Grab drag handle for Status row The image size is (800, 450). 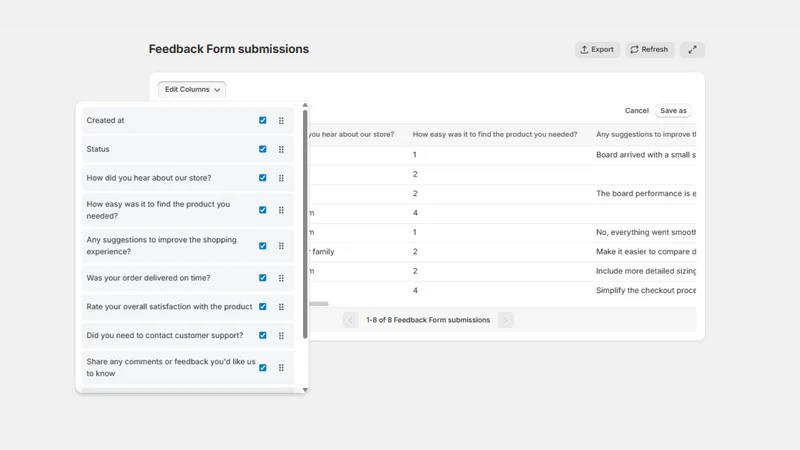pyautogui.click(x=281, y=149)
